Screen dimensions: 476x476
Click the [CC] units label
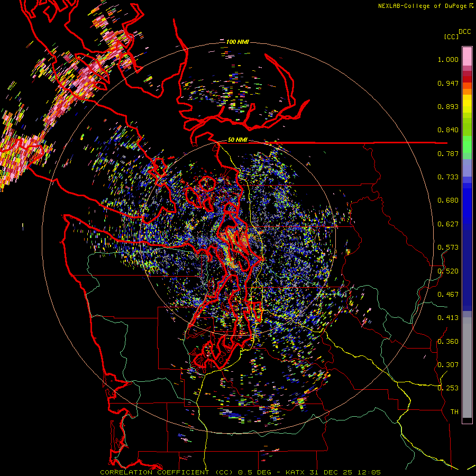[x=451, y=36]
